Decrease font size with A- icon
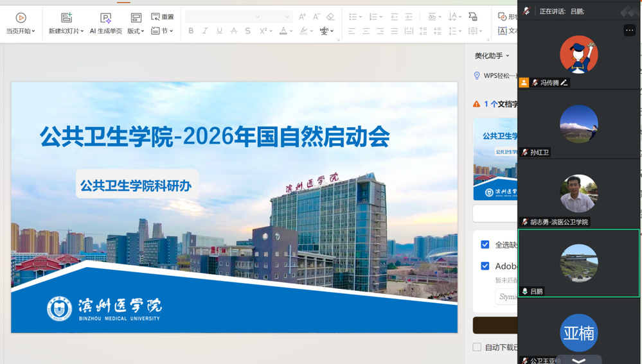Image resolution: width=642 pixels, height=364 pixels. click(x=316, y=17)
